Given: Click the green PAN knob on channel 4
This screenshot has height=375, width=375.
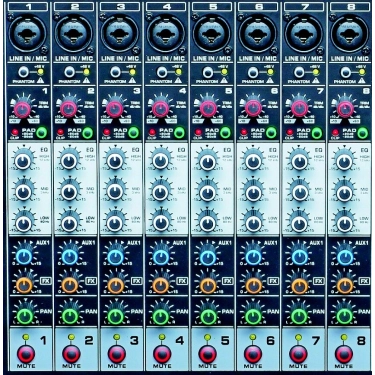Looking at the screenshot, I should [161, 316].
